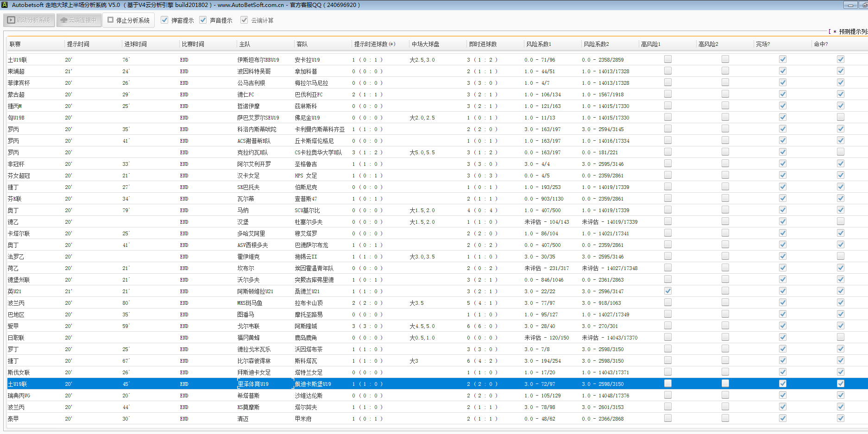Check 高风险2 for the 爱甲 row
Image resolution: width=868 pixels, height=434 pixels.
725,326
